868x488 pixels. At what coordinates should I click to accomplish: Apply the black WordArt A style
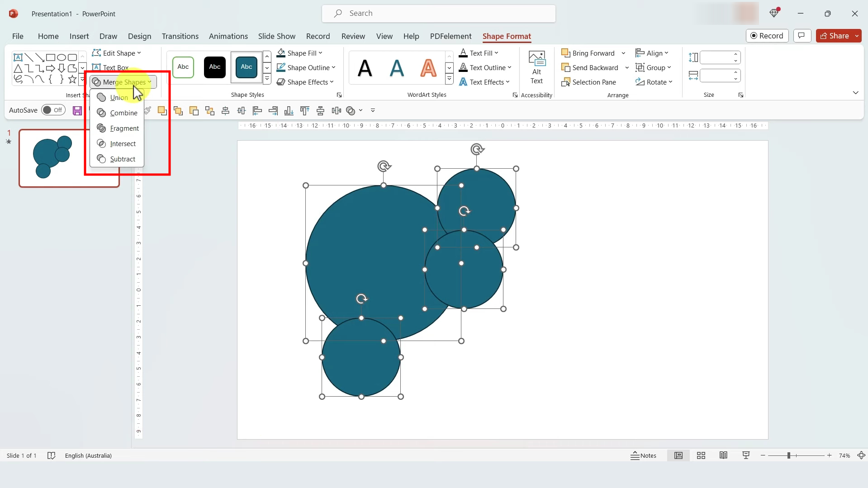tap(365, 68)
